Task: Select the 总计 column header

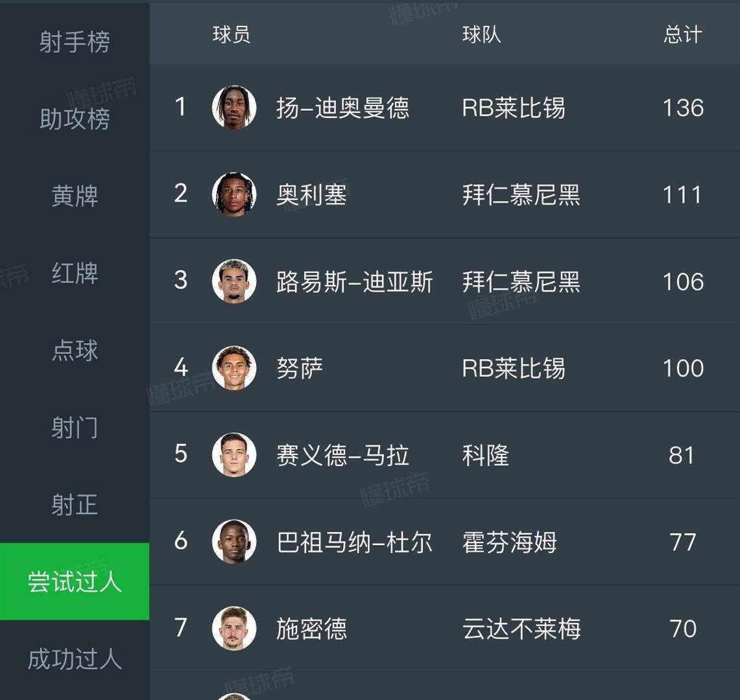Action: pos(682,35)
